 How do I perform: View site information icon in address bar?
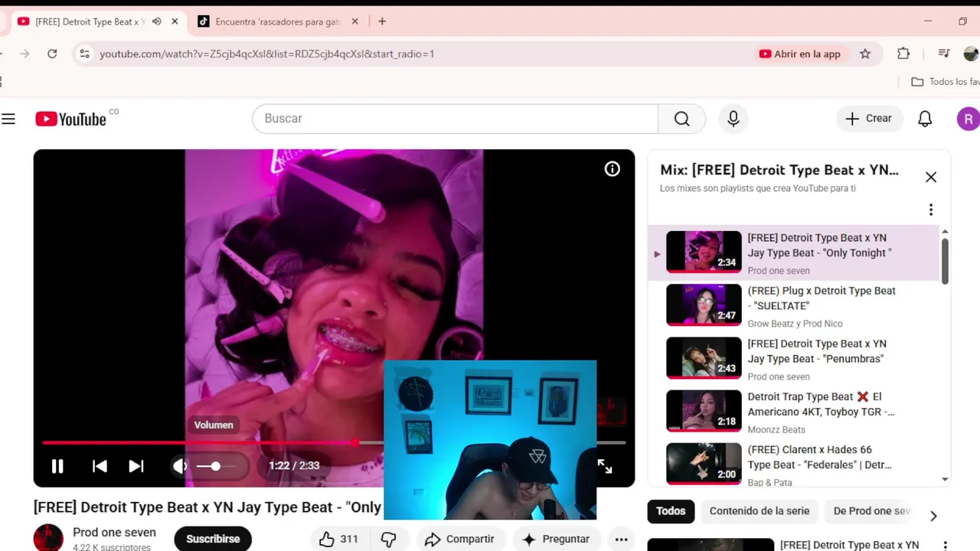pyautogui.click(x=84, y=54)
